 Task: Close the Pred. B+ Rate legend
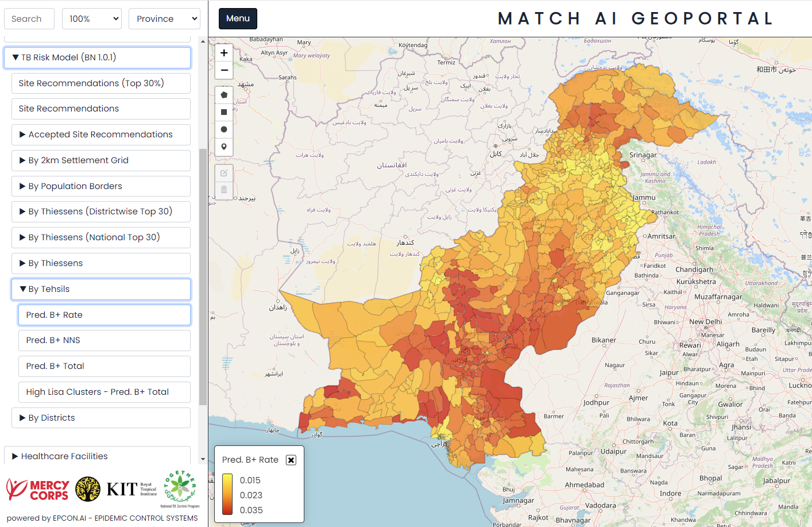(x=291, y=460)
